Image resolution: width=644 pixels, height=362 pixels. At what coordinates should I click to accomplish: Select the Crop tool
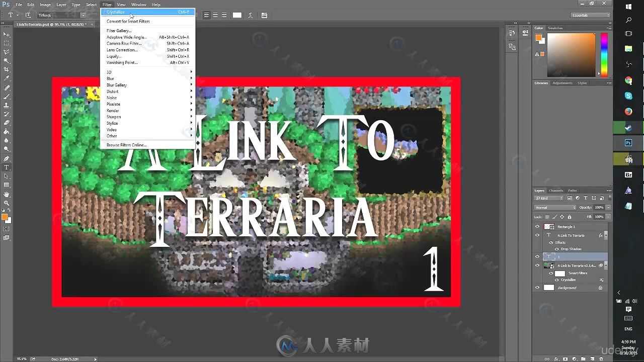[7, 69]
